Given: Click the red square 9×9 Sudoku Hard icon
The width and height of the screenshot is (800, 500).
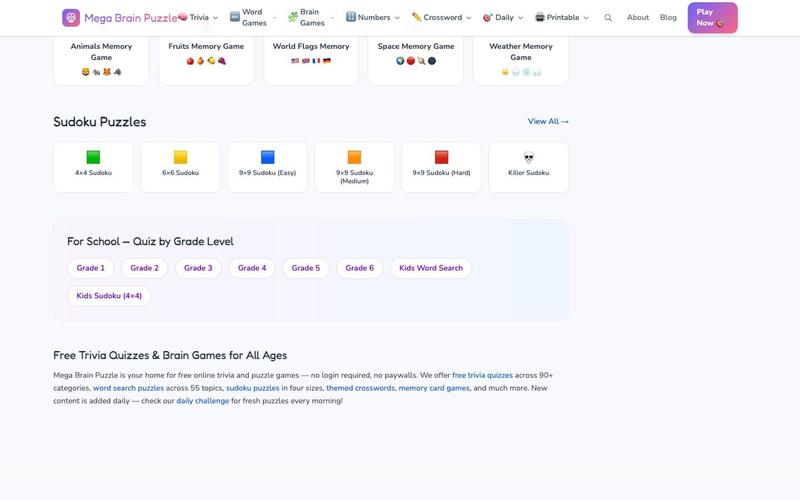Looking at the screenshot, I should 442,157.
